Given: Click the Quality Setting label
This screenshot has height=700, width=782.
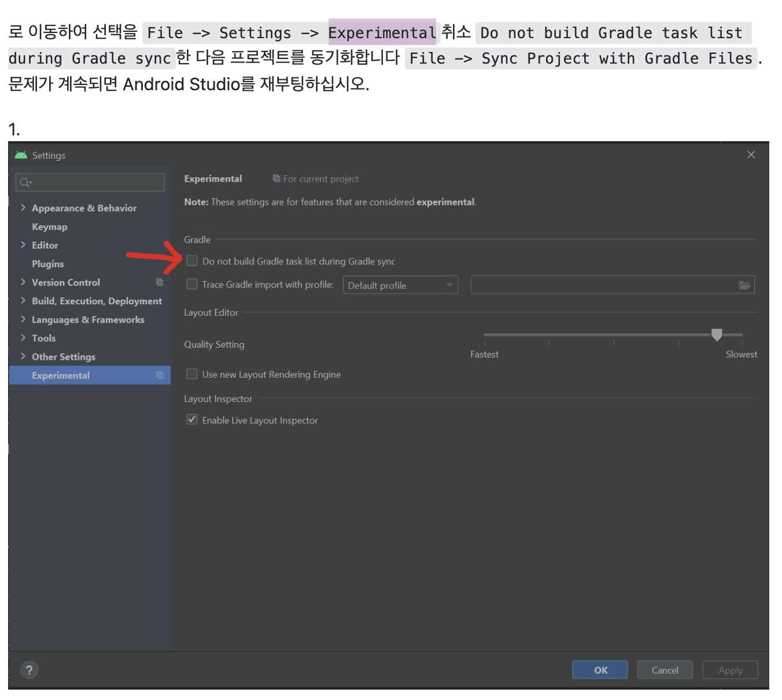Looking at the screenshot, I should click(x=214, y=344).
